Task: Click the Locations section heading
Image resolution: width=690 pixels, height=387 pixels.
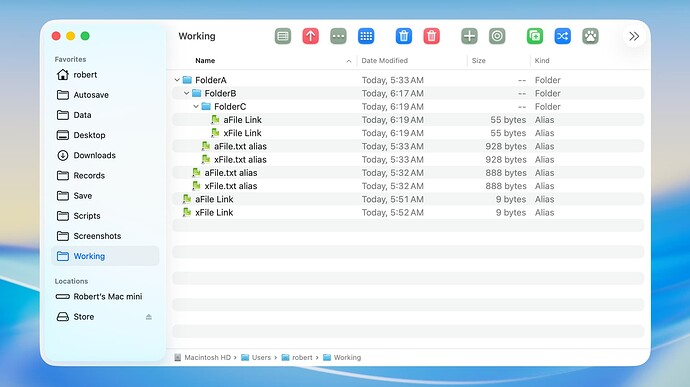Action: pos(71,281)
